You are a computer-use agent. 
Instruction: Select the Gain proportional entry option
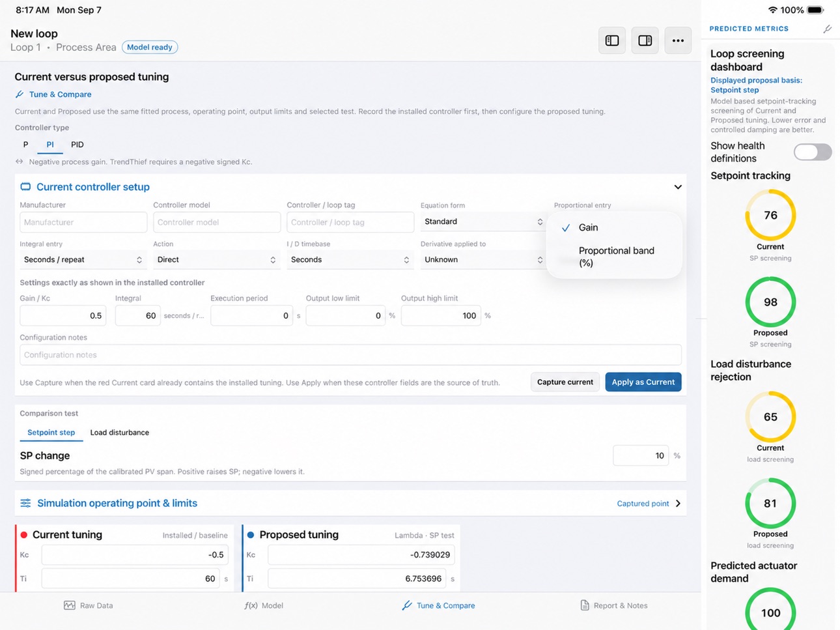point(614,227)
